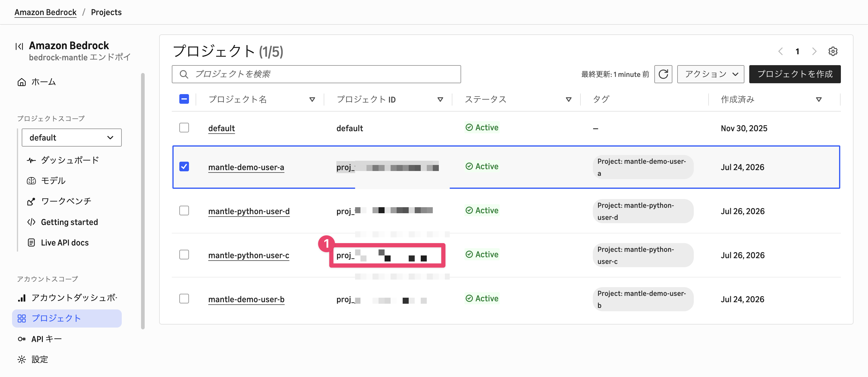Viewport: 868px width, 377px height.
Task: Click the sidebar vertical scrollbar
Action: pos(143,201)
